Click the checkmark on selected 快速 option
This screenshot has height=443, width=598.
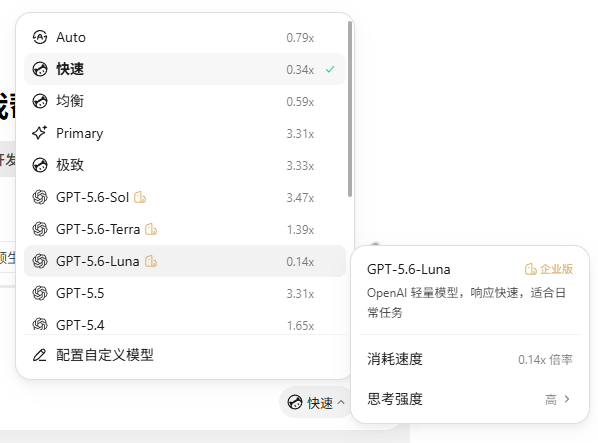coord(330,69)
